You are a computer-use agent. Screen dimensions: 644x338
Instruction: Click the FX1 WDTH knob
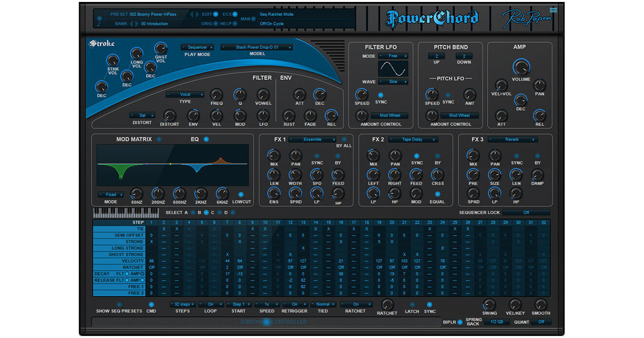296,175
